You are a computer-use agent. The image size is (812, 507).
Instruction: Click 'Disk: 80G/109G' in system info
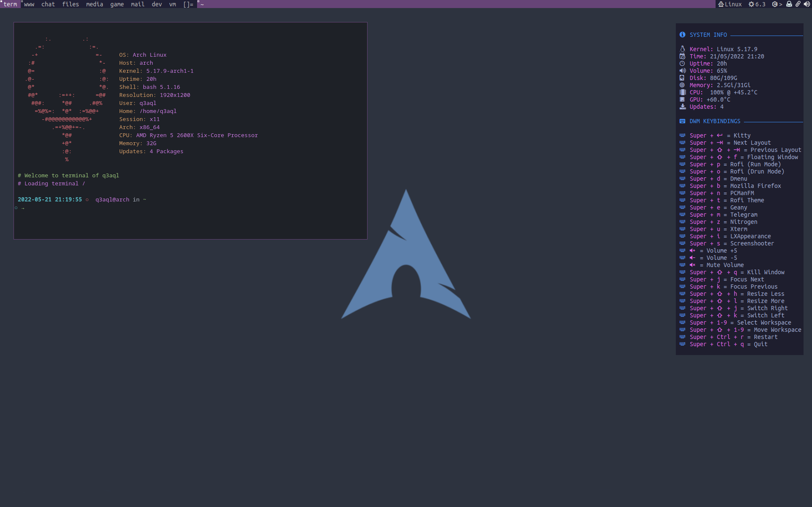[x=713, y=78]
